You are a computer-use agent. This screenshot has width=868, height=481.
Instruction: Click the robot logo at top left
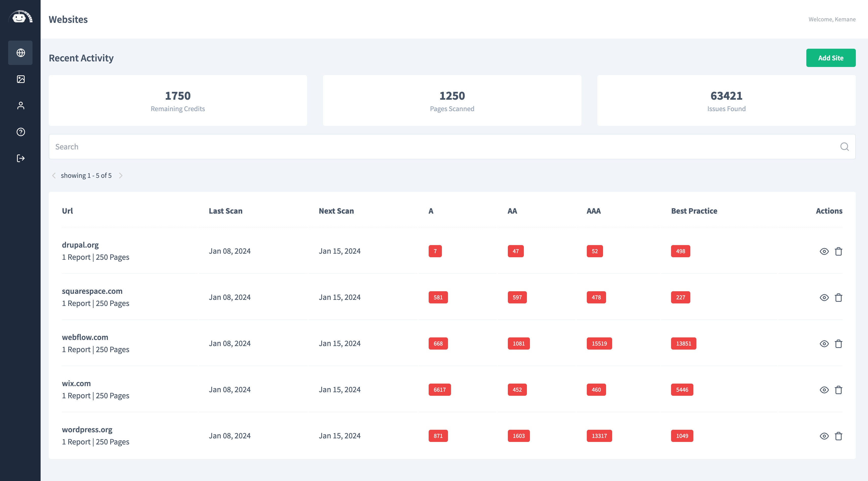(20, 17)
